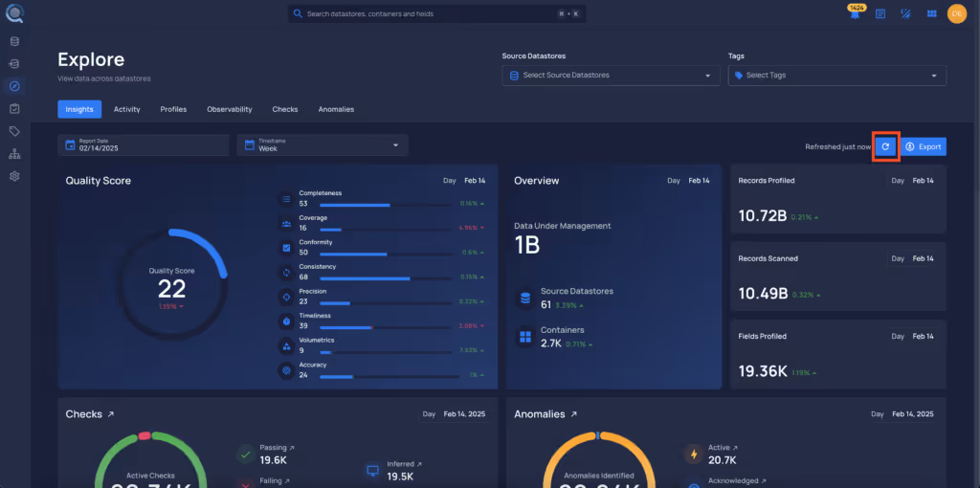Click the Checks card Feb 14, 2025 date

464,414
